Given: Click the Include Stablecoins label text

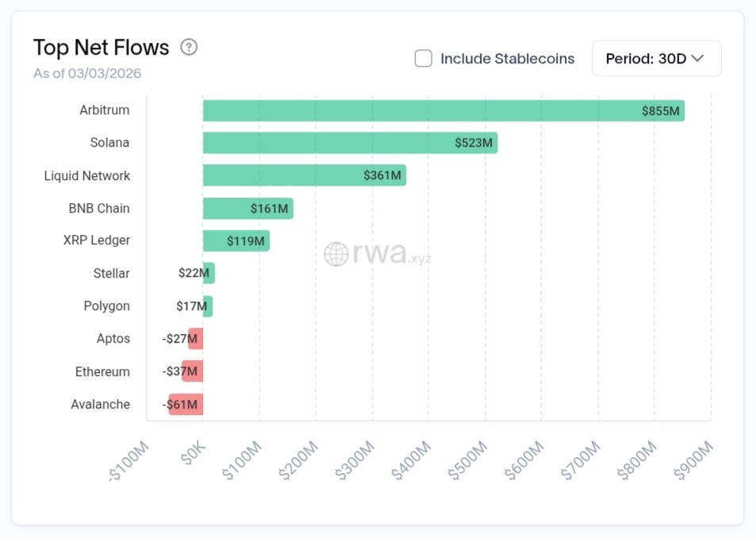Looking at the screenshot, I should coord(507,58).
